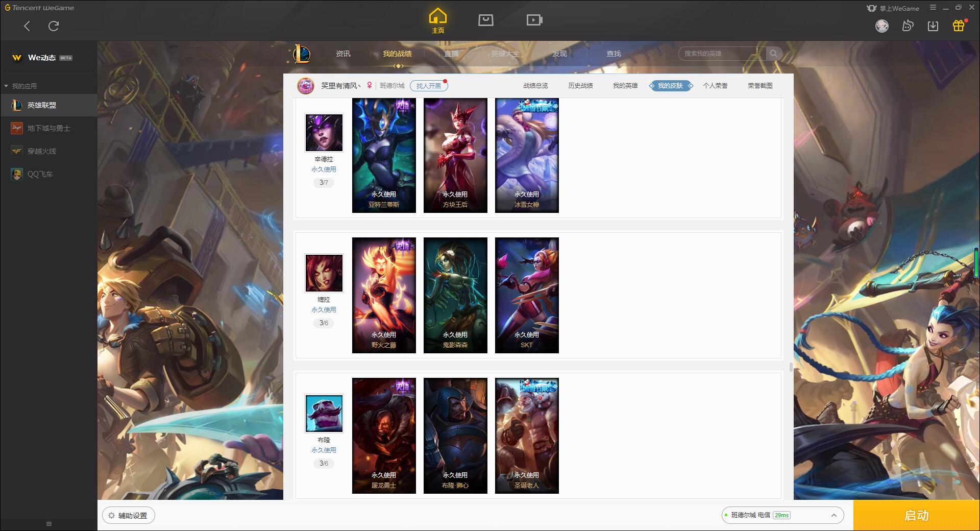
Task: Click the 布隆 champion portrait
Action: pyautogui.click(x=324, y=414)
